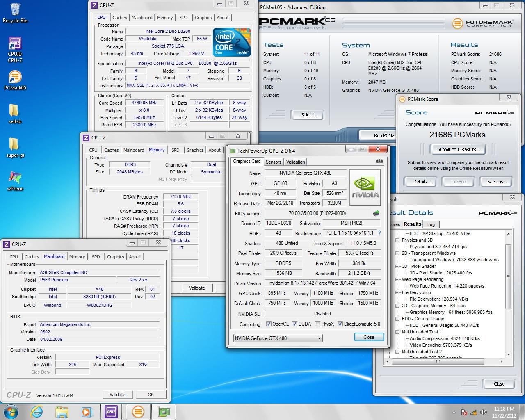Click the GPU-Z BIOS save chip icon
Screen dimensions: 525x420
pos(376,213)
